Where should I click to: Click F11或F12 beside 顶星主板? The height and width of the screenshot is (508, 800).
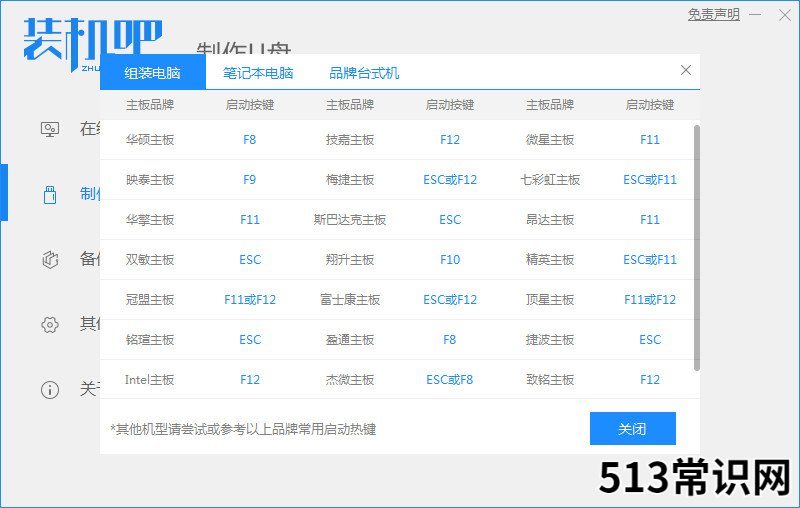[650, 299]
